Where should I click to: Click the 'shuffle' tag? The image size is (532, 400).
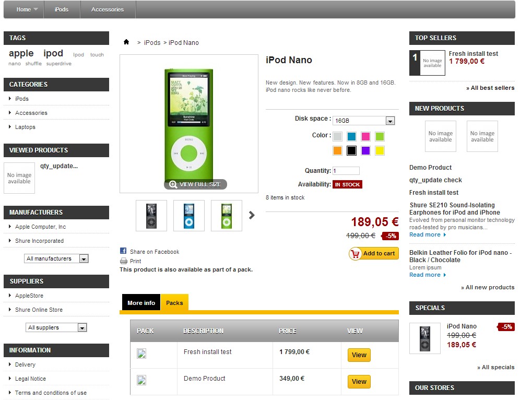click(33, 63)
